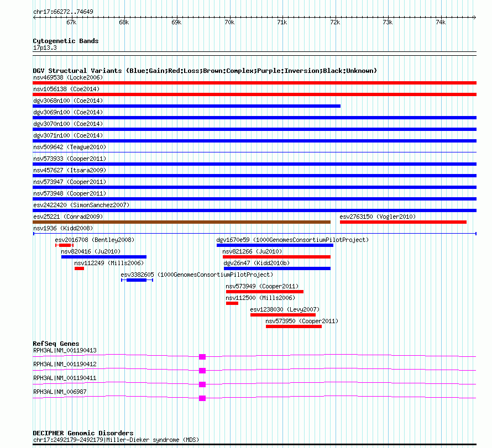Click the nsv469538 (Locke2006) red loss bar

click(x=254, y=83)
